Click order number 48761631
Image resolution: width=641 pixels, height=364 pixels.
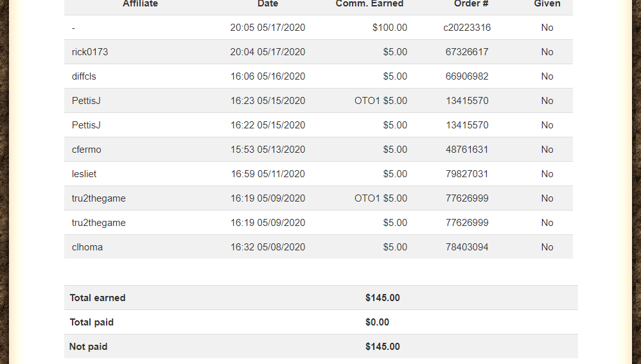[x=467, y=150]
